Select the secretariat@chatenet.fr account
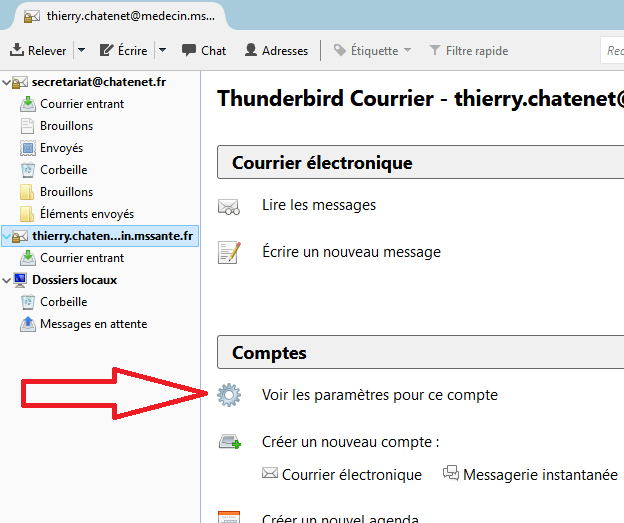Image resolution: width=624 pixels, height=523 pixels. click(x=99, y=82)
